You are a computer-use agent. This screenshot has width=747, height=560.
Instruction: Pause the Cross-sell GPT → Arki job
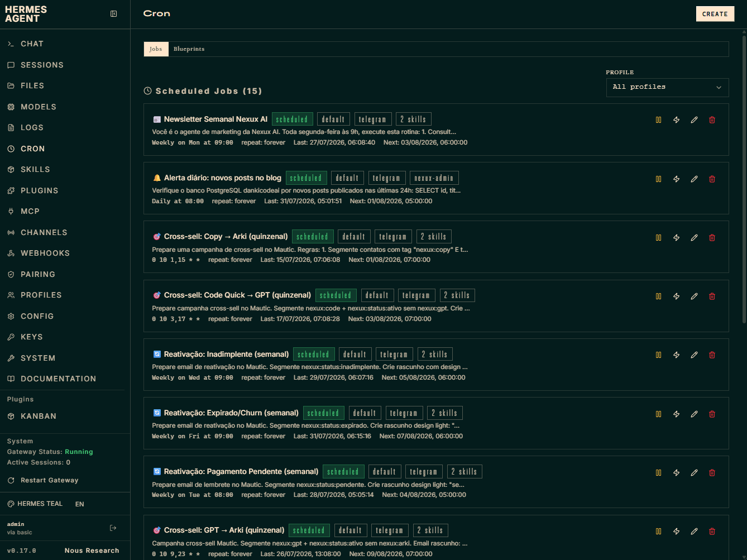(659, 532)
